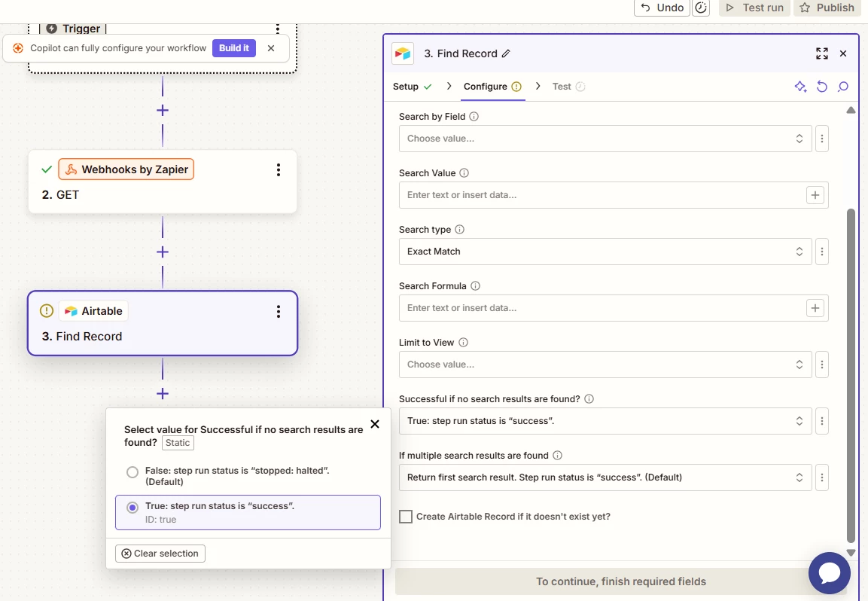Select True: step run status success radio
The image size is (868, 601).
pos(132,508)
